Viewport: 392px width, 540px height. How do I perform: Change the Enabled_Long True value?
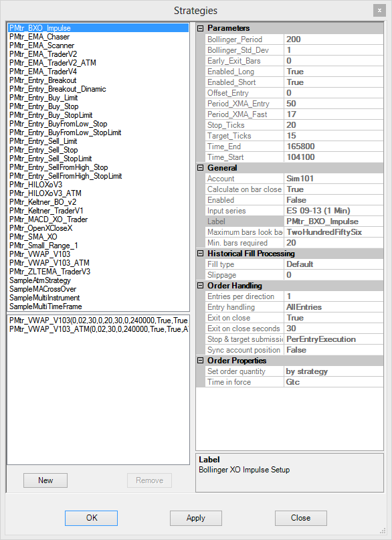[334, 72]
